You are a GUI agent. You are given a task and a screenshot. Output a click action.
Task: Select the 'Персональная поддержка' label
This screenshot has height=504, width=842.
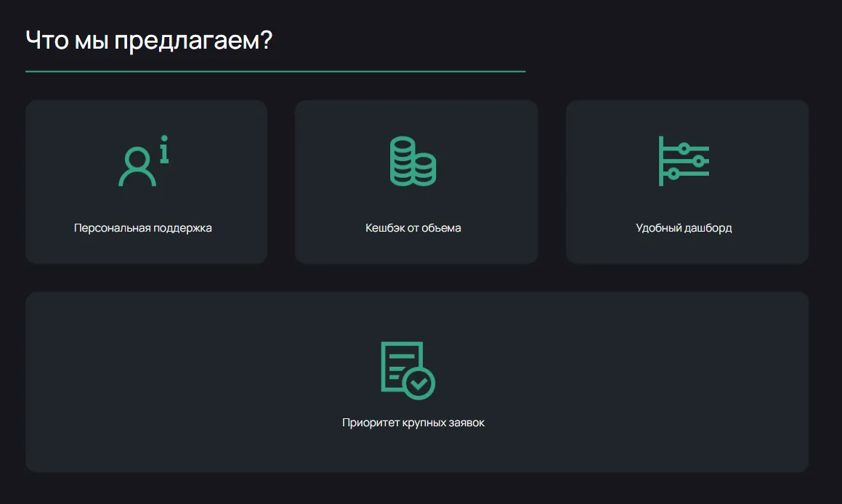coord(143,228)
